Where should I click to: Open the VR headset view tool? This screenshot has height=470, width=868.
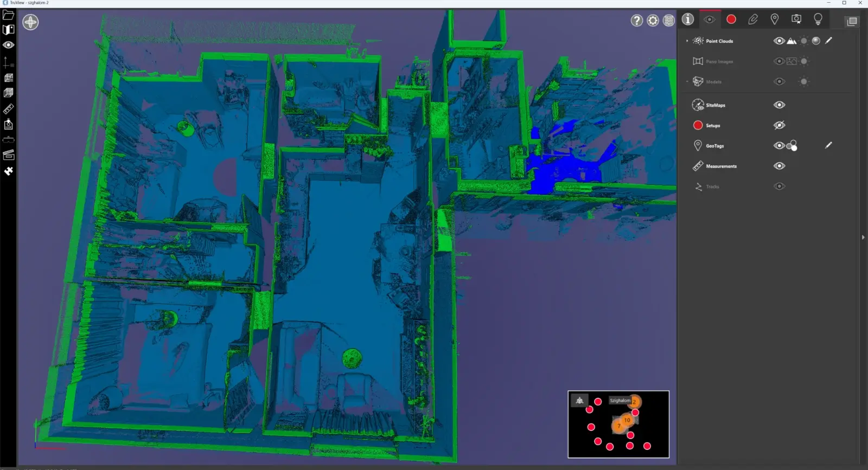8,140
